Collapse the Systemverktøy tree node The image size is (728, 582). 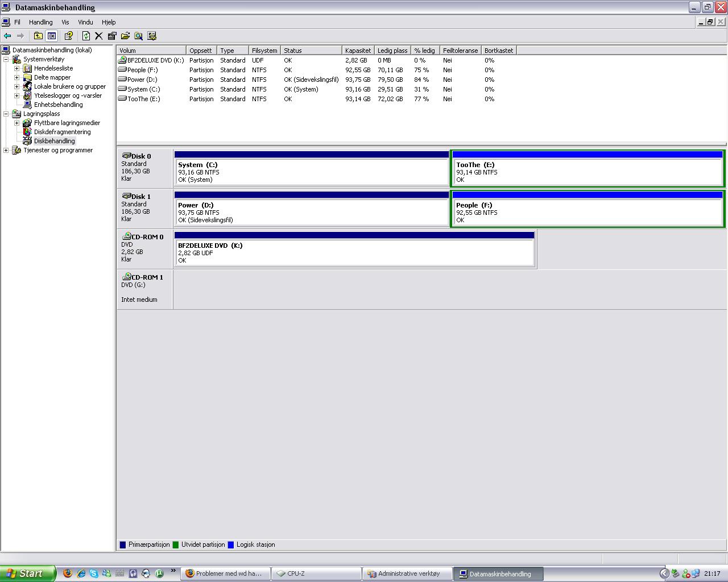tap(6, 59)
